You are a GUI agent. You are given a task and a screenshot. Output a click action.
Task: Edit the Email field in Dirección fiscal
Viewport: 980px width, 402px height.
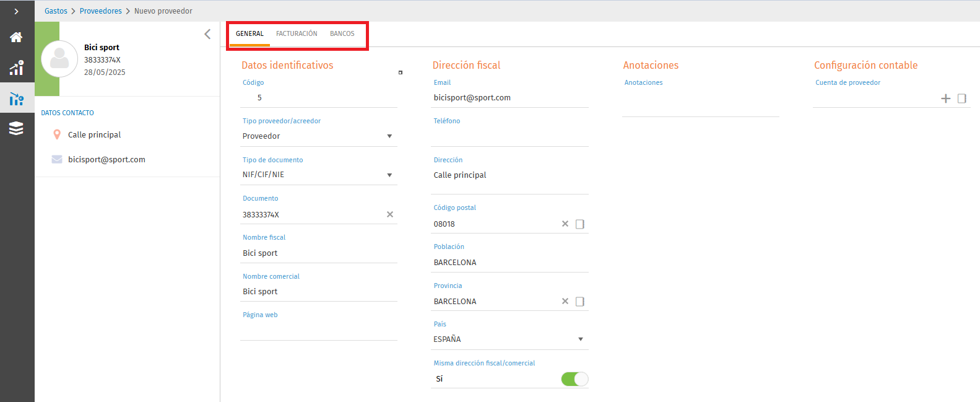(510, 98)
